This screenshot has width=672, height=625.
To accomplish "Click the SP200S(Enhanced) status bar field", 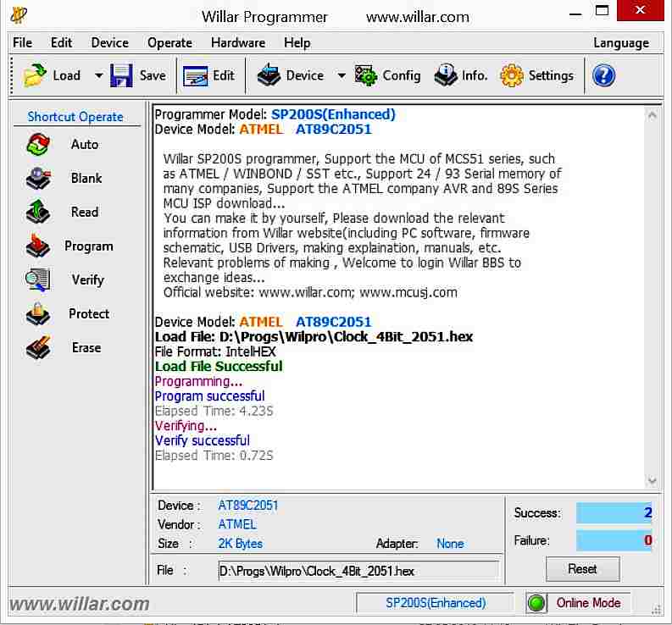I will (x=436, y=603).
